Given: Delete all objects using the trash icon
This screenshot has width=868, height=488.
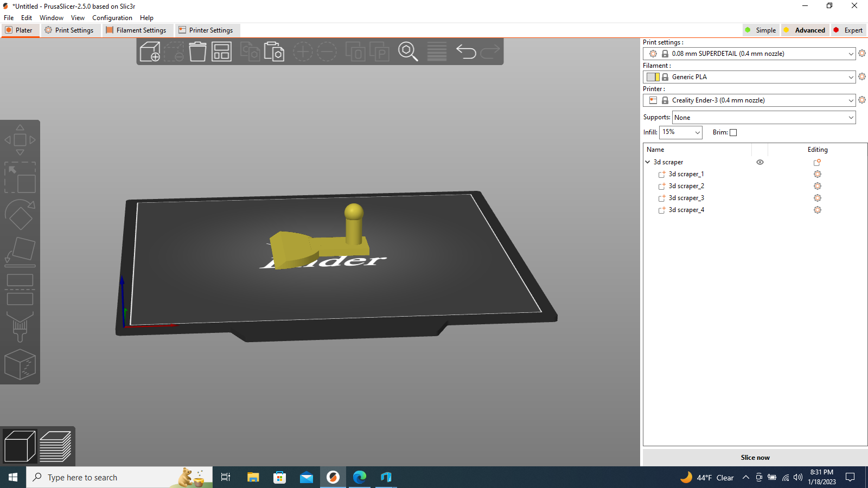Looking at the screenshot, I should tap(197, 52).
